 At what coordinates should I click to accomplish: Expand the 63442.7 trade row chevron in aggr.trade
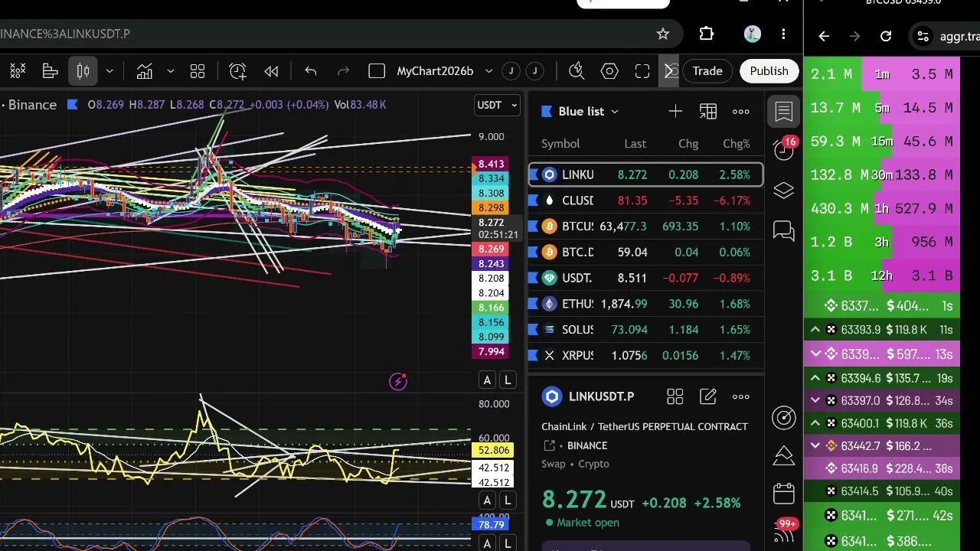coord(815,445)
